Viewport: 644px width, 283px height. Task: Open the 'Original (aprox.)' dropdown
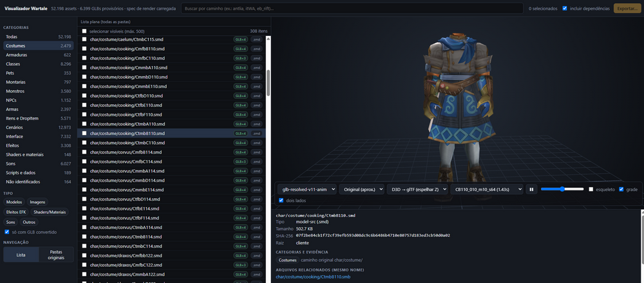point(362,189)
